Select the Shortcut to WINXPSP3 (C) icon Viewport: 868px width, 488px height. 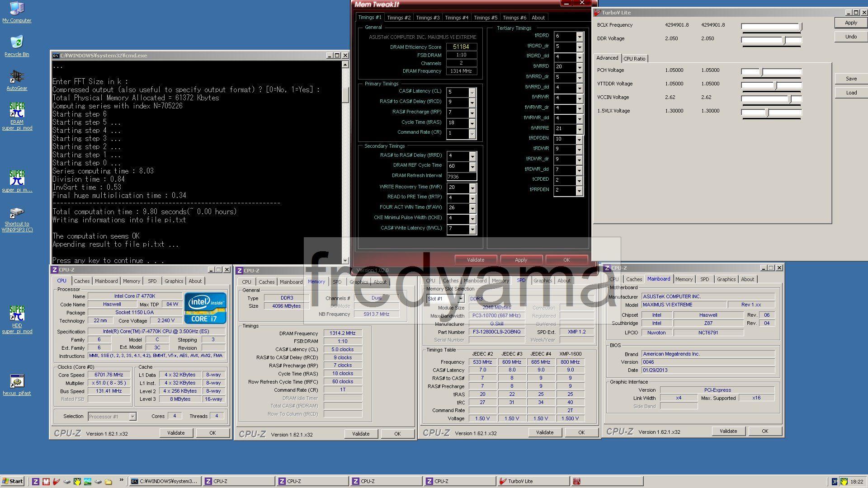(17, 220)
